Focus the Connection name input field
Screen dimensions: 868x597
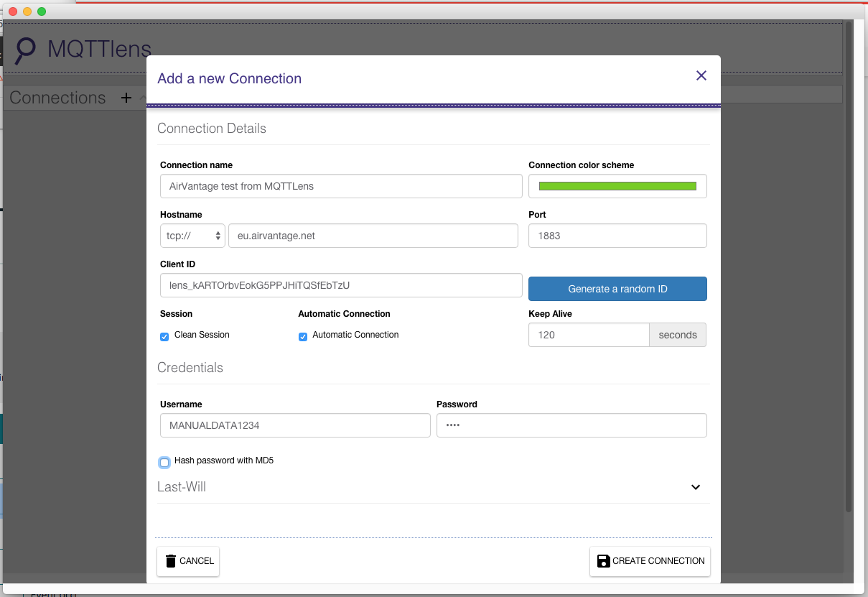340,186
